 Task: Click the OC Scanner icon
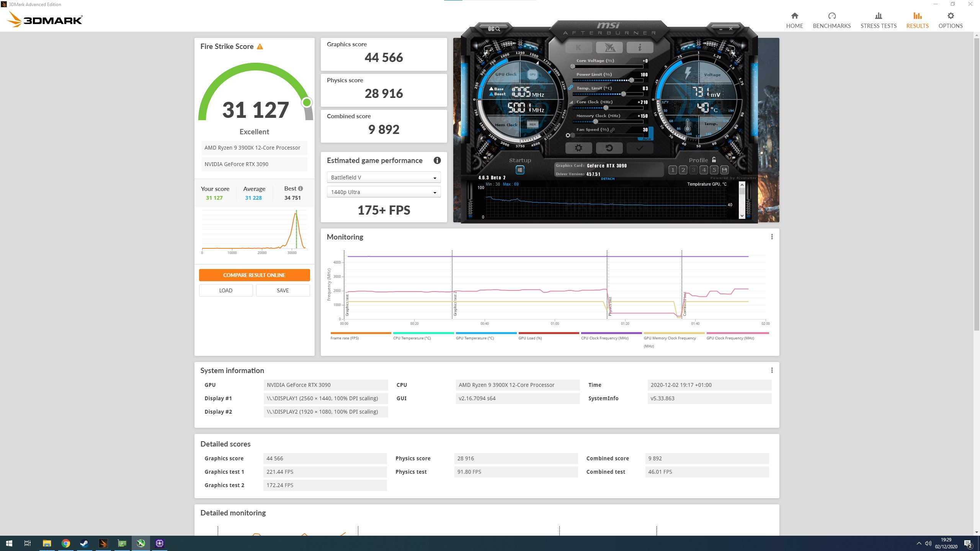point(494,29)
